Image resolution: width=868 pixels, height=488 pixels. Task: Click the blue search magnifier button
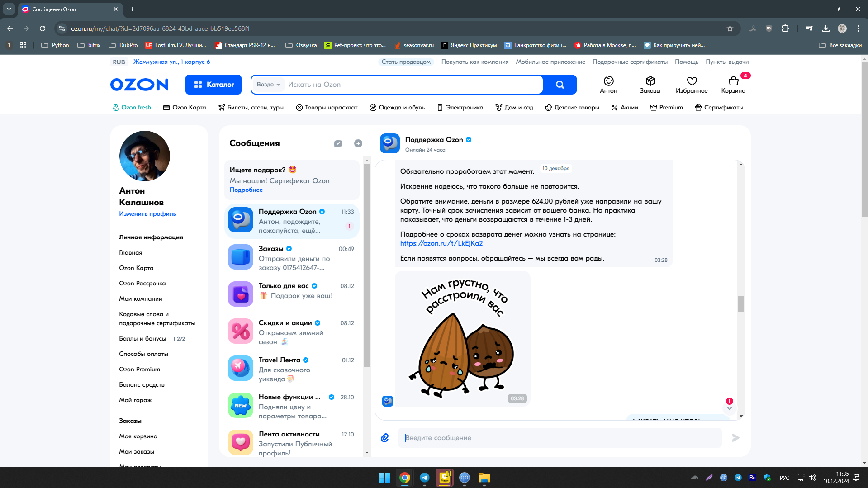(x=560, y=85)
